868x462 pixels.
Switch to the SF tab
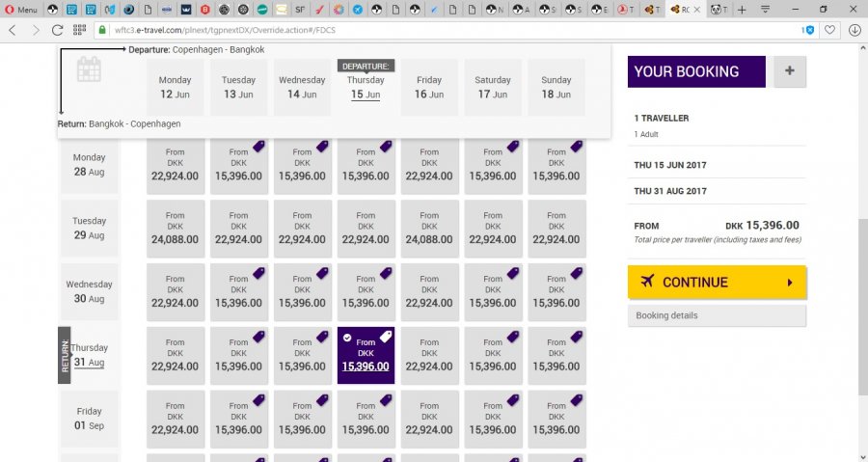(300, 10)
